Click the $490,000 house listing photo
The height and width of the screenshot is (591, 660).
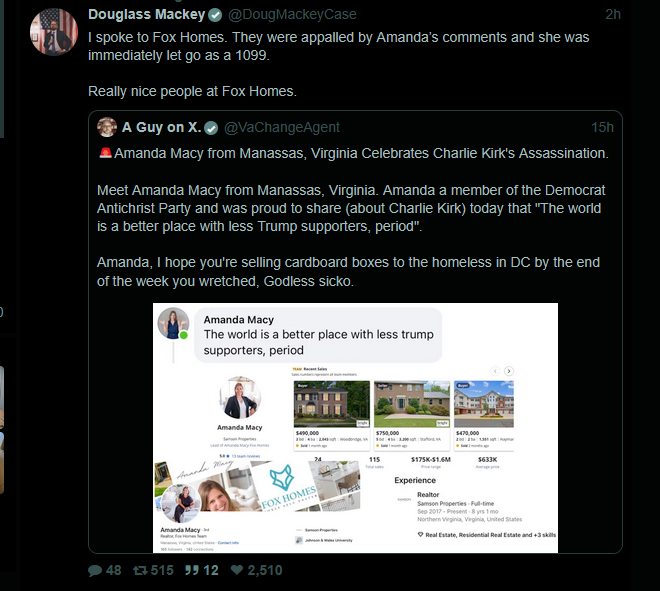coord(332,404)
